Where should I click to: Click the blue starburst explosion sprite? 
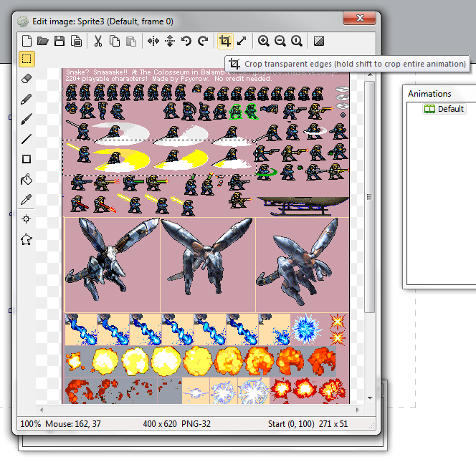point(307,329)
